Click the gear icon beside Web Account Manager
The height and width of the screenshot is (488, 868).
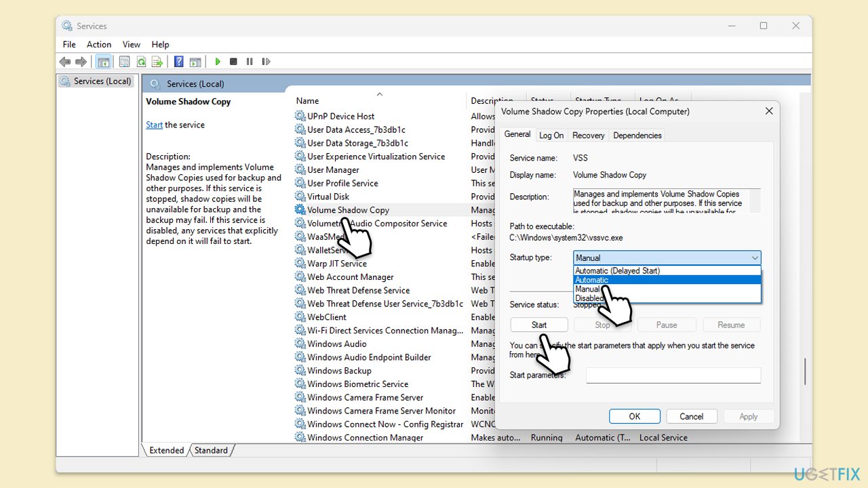pyautogui.click(x=300, y=277)
